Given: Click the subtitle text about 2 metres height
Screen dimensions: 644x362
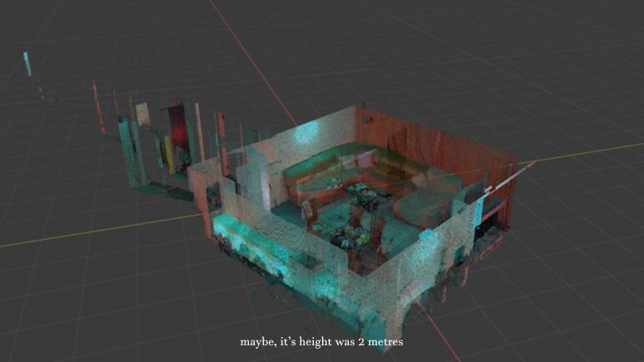Looking at the screenshot, I should [x=321, y=342].
